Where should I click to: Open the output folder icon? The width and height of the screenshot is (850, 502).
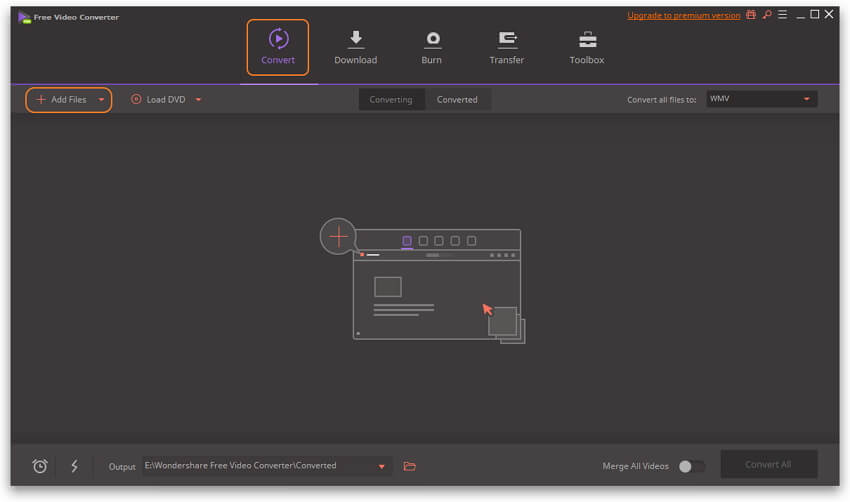410,466
